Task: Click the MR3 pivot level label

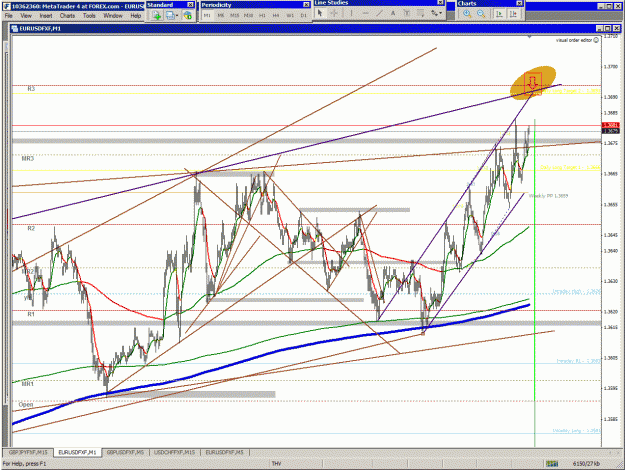Action: [28, 158]
